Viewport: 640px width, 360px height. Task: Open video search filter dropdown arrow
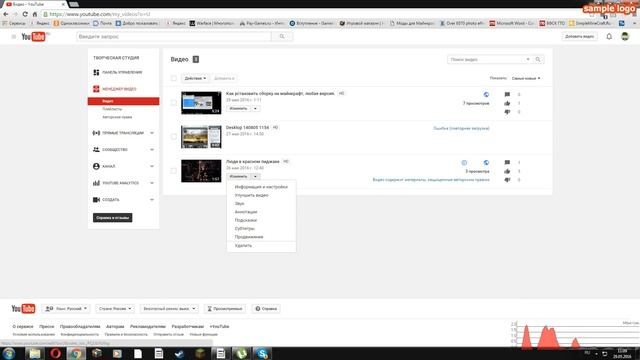tap(528, 60)
